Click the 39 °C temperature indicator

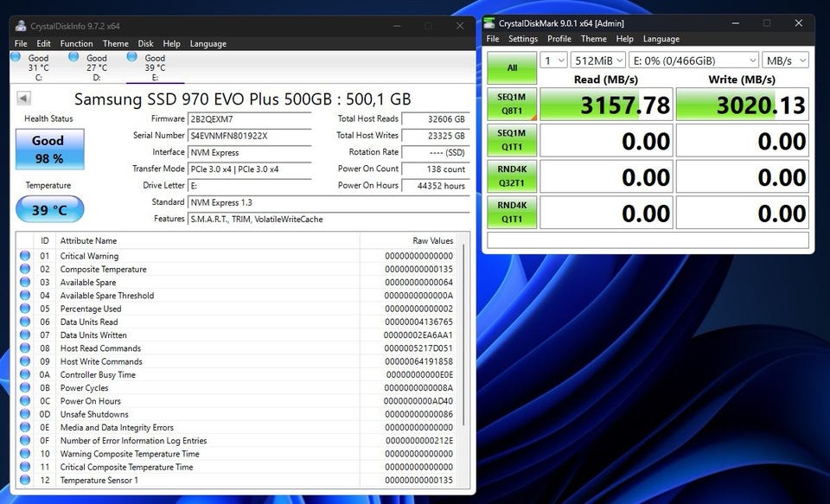tap(49, 209)
